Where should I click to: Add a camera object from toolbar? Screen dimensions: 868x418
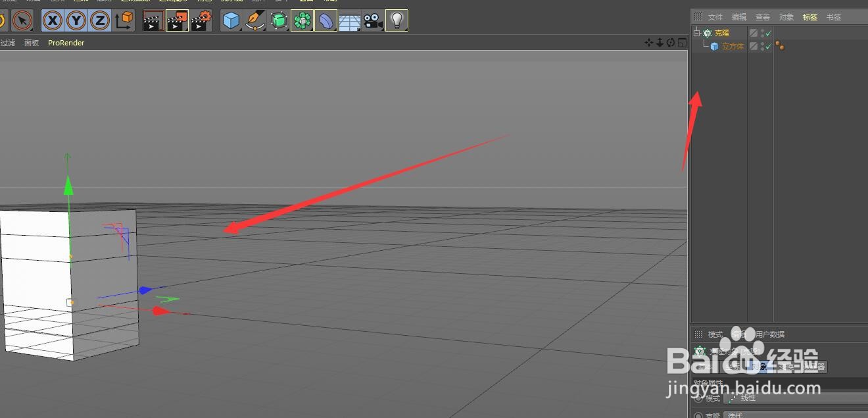pos(373,21)
